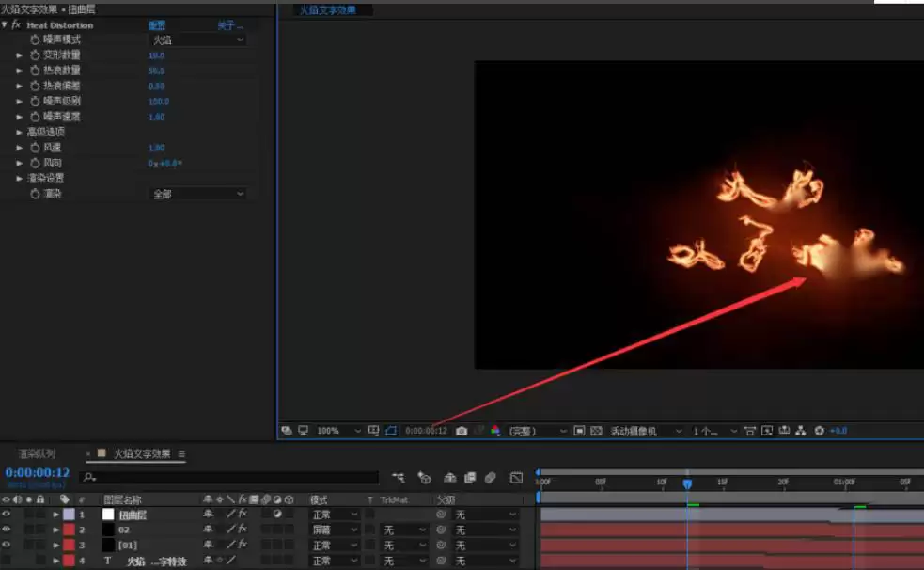This screenshot has width=924, height=570.
Task: Open graph editor icon in timeline
Action: pyautogui.click(x=516, y=478)
